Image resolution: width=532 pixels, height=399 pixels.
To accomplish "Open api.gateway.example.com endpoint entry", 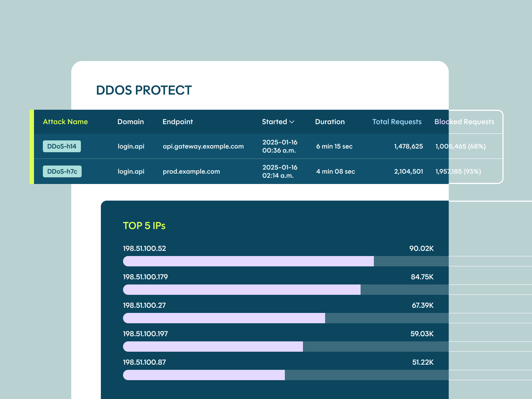I will pyautogui.click(x=204, y=146).
